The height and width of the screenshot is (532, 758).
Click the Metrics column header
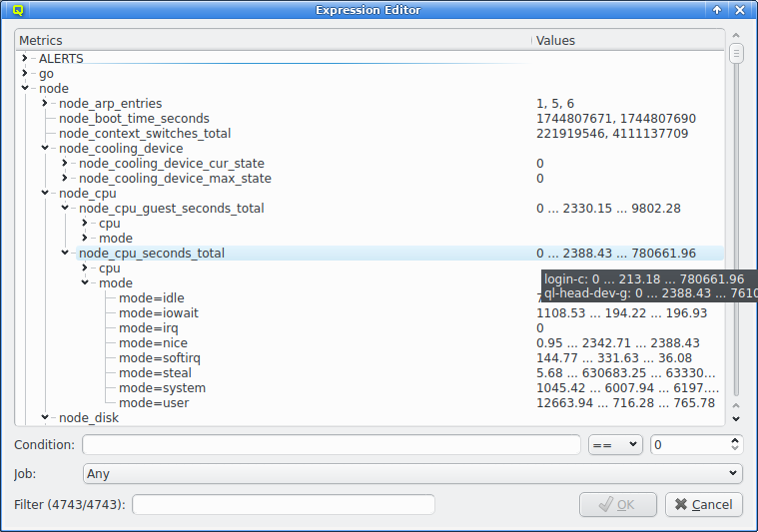coord(273,40)
